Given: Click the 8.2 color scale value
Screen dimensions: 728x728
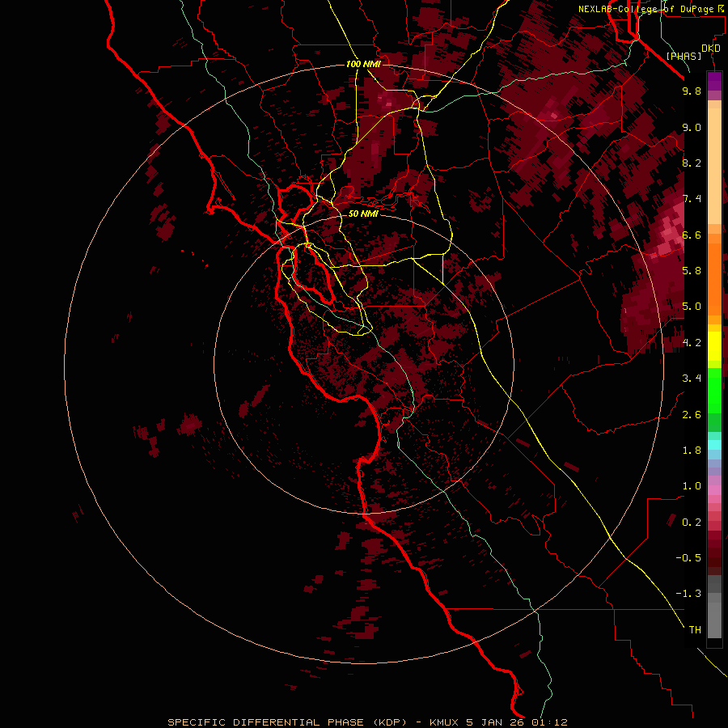Looking at the screenshot, I should [x=692, y=163].
